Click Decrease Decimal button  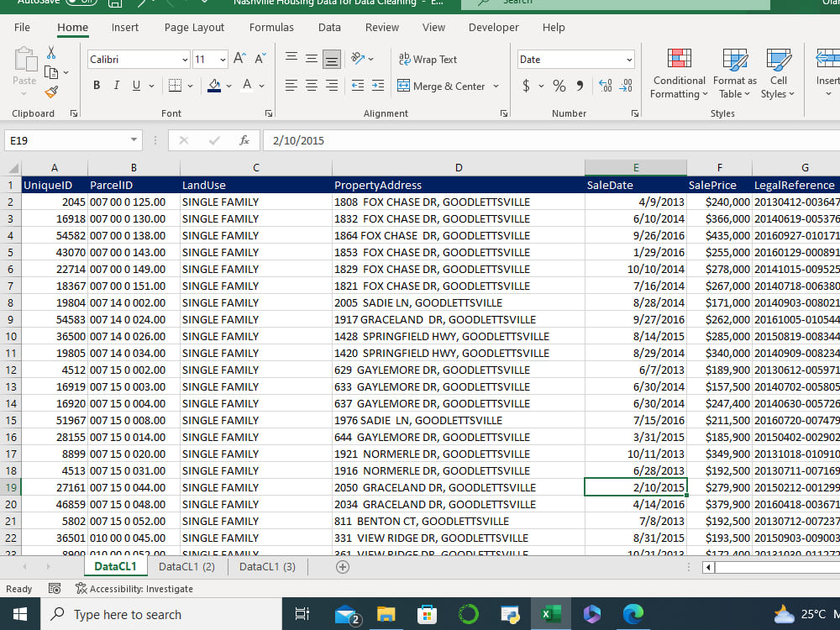pos(626,86)
